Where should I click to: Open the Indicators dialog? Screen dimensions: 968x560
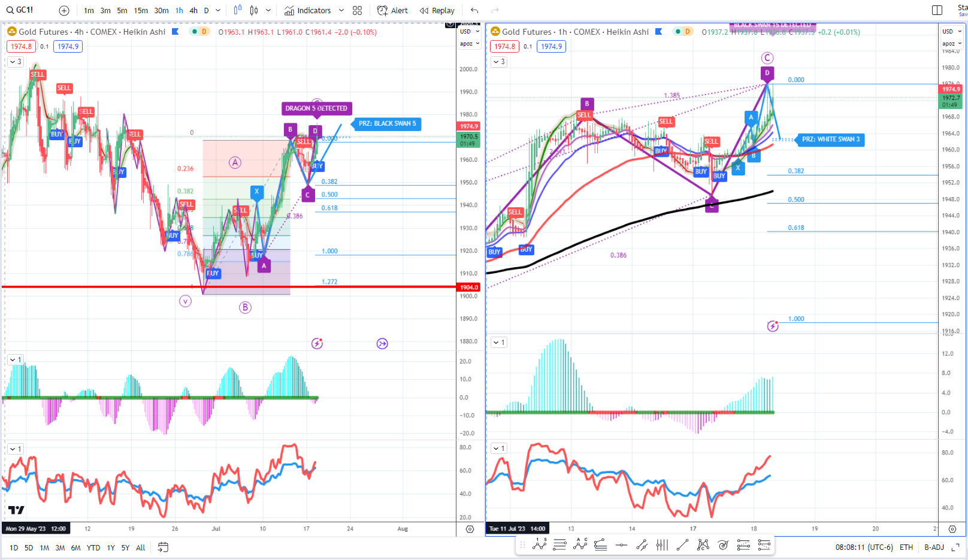coord(308,10)
